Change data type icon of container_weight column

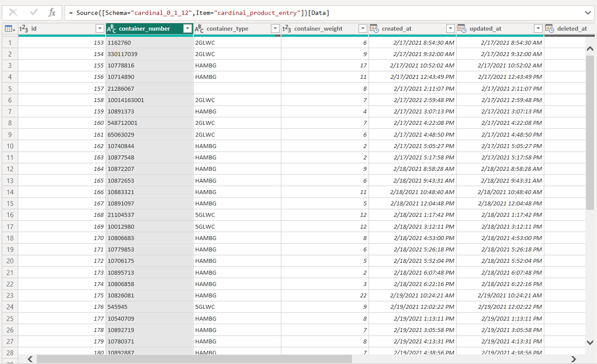click(x=287, y=29)
